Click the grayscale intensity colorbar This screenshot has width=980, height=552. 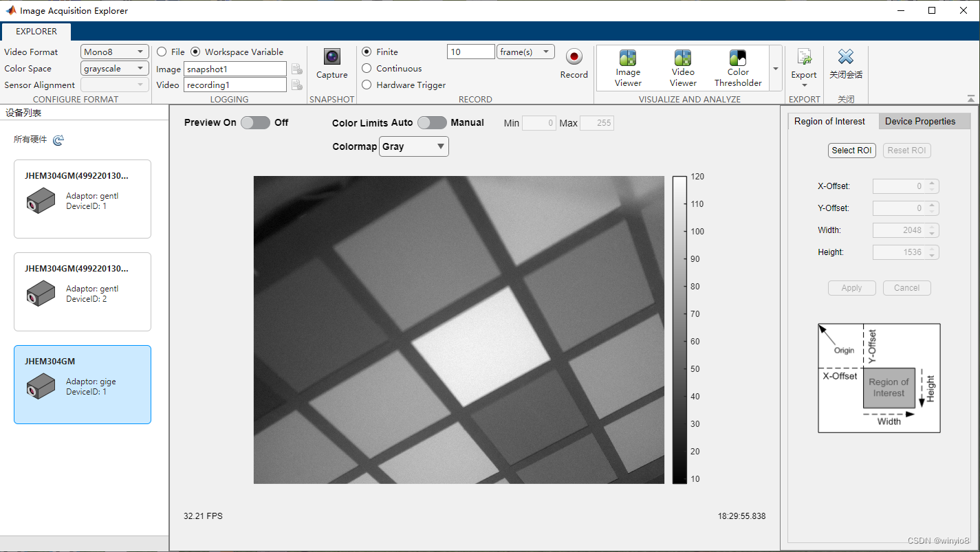coord(678,327)
